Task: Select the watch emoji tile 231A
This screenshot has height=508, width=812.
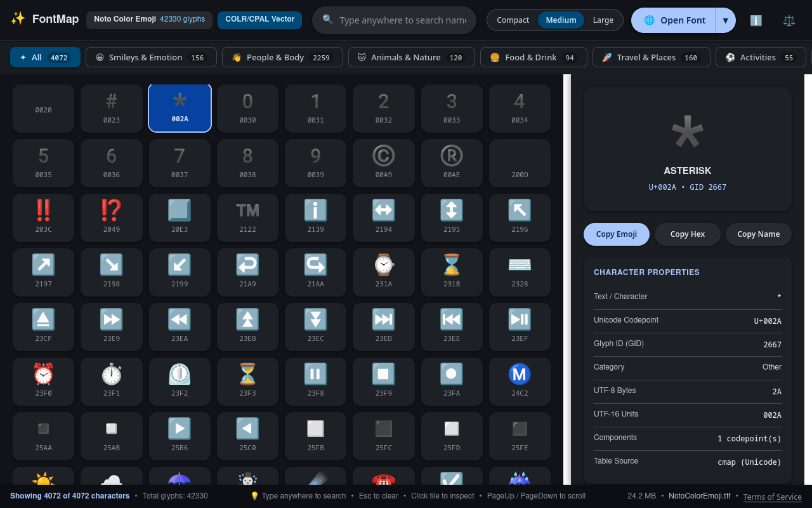Action: pos(383,272)
